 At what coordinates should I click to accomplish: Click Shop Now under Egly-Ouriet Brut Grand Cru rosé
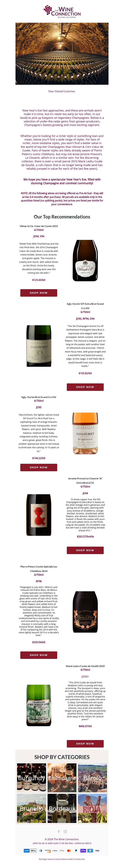tap(39, 467)
